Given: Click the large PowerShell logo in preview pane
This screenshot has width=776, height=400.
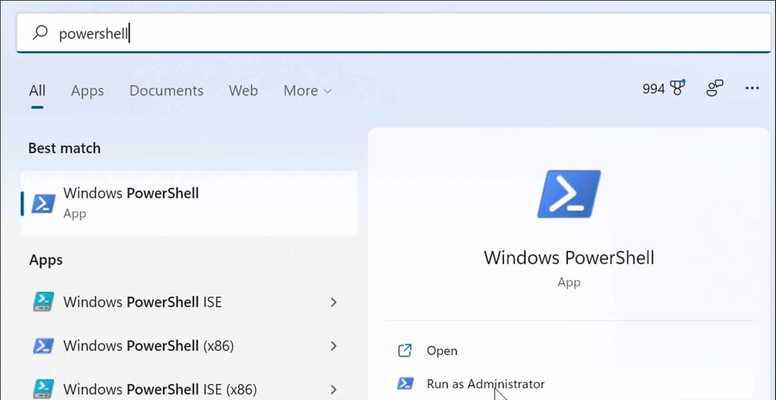Looking at the screenshot, I should (x=569, y=194).
